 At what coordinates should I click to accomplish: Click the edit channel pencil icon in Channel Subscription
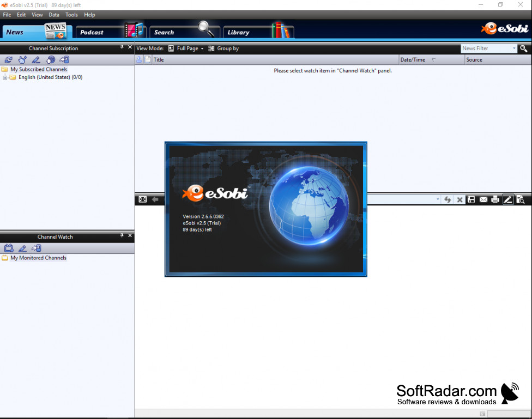(x=36, y=60)
